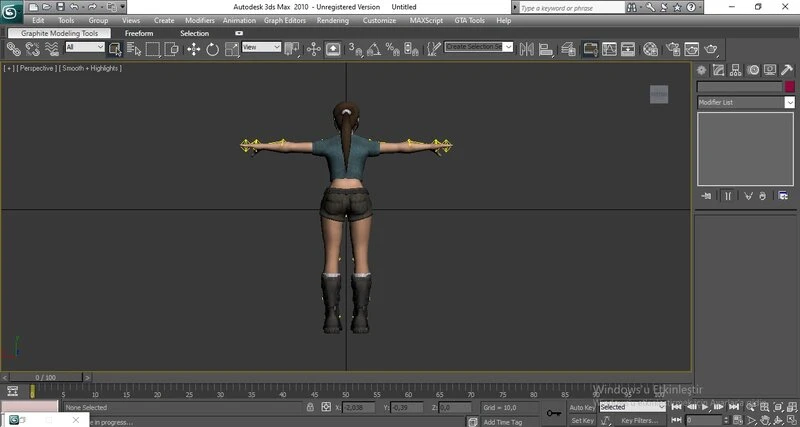This screenshot has width=800, height=427.
Task: Expand Help question mark dropdown arrow
Action: tap(700, 7)
